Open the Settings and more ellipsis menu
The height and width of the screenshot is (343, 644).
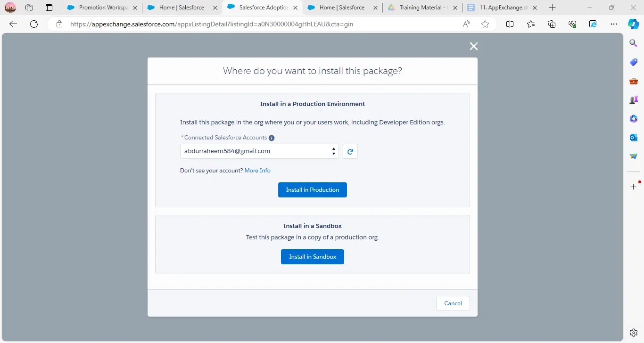[x=613, y=24]
